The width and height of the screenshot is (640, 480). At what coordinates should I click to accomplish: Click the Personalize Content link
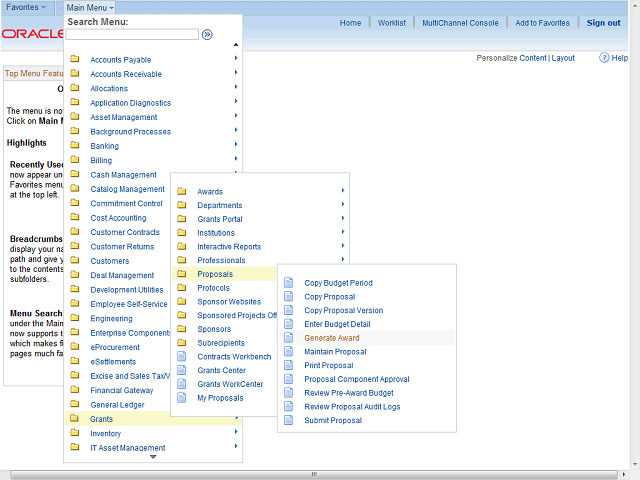[511, 58]
